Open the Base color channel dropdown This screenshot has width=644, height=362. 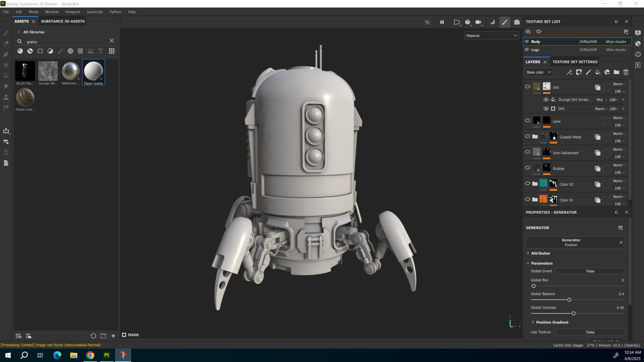tap(538, 72)
